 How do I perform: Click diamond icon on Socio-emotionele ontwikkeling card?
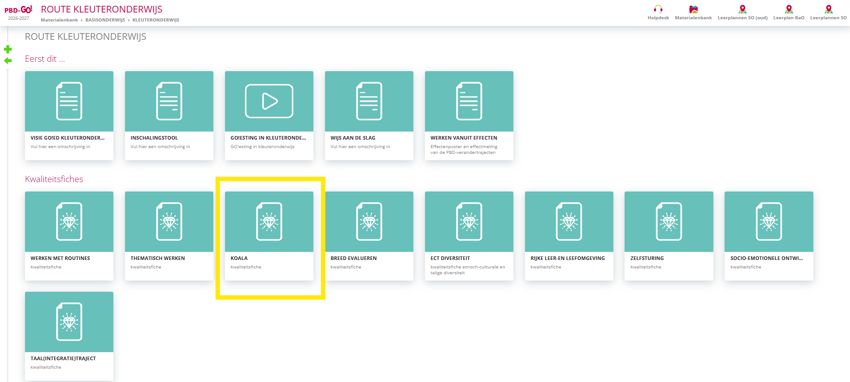[768, 222]
